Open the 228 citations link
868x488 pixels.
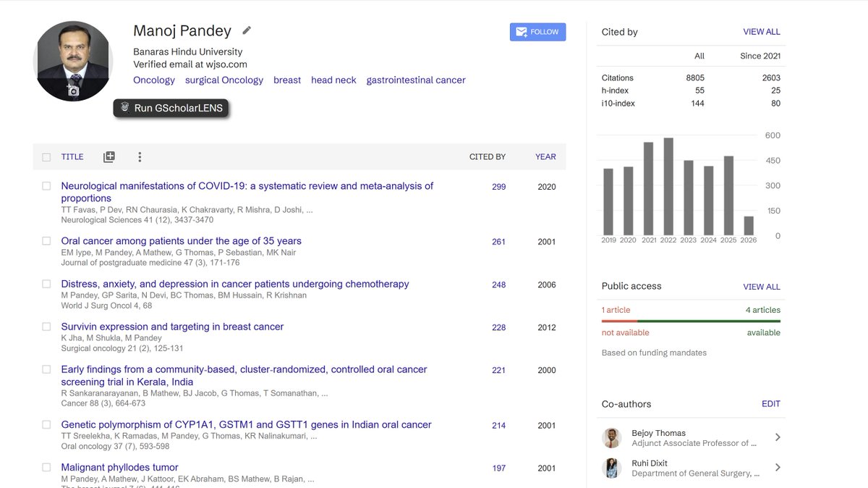point(499,327)
